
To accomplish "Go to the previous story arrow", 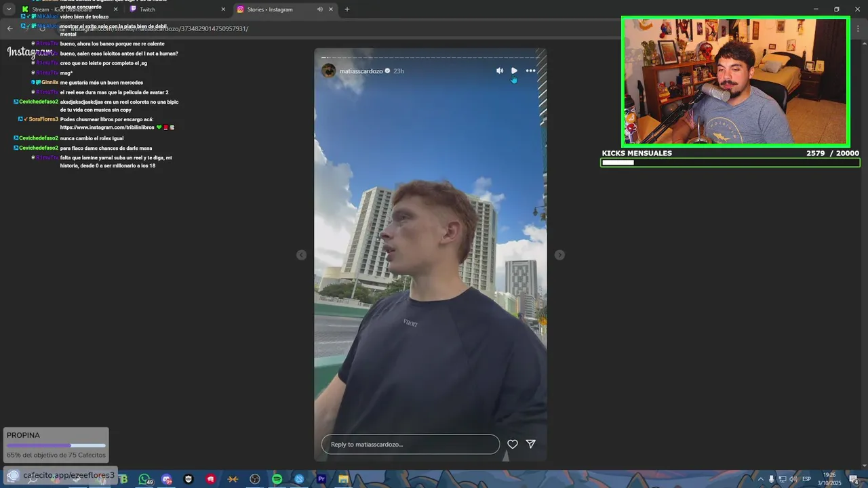I will point(301,255).
